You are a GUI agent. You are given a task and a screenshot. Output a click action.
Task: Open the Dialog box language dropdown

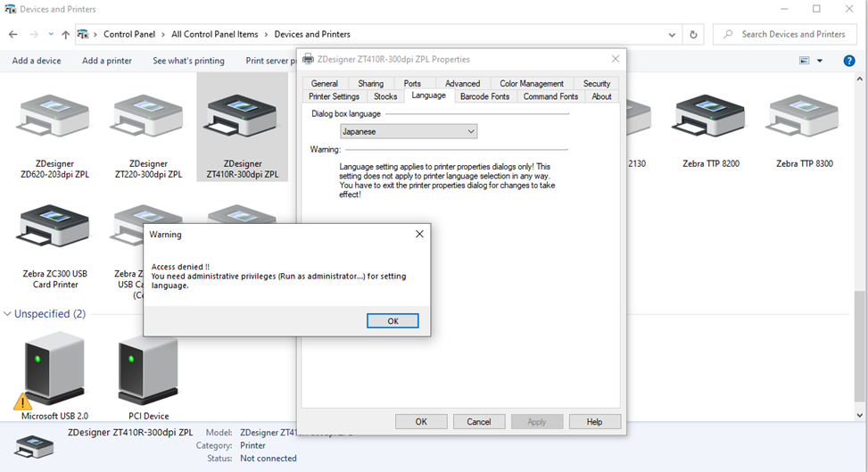[x=409, y=131]
